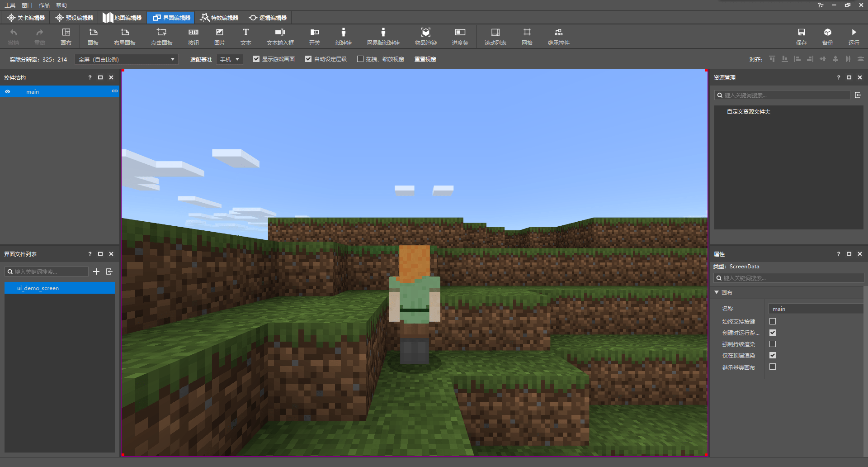Enable 拖拽、缩放视窗 checkbox
868x467 pixels.
[x=360, y=59]
